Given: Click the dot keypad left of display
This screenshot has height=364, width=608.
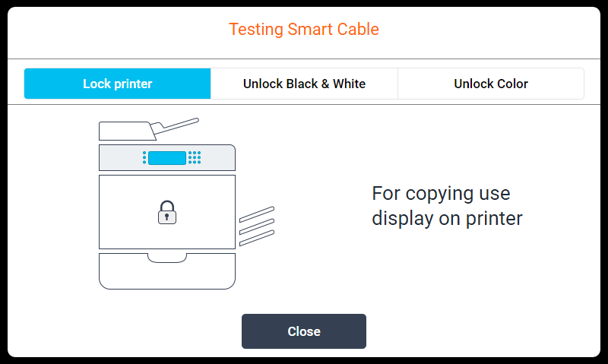Looking at the screenshot, I should click(144, 158).
